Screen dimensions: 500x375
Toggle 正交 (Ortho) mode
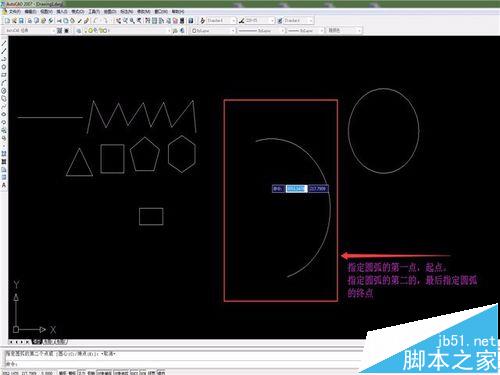tap(82, 373)
